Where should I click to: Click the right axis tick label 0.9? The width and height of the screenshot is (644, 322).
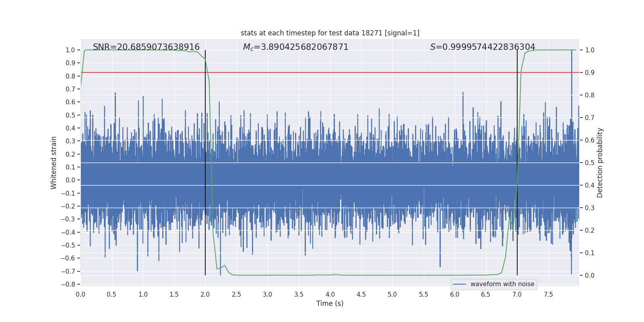coord(590,72)
